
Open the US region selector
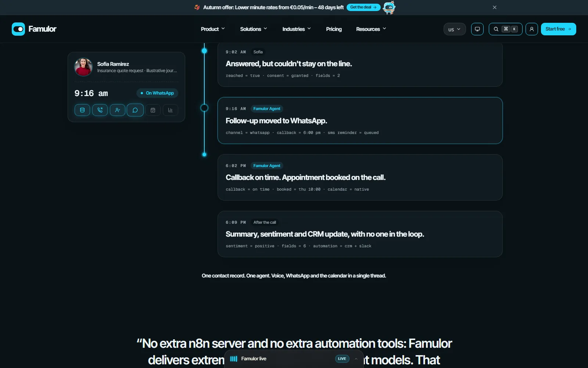pos(455,29)
